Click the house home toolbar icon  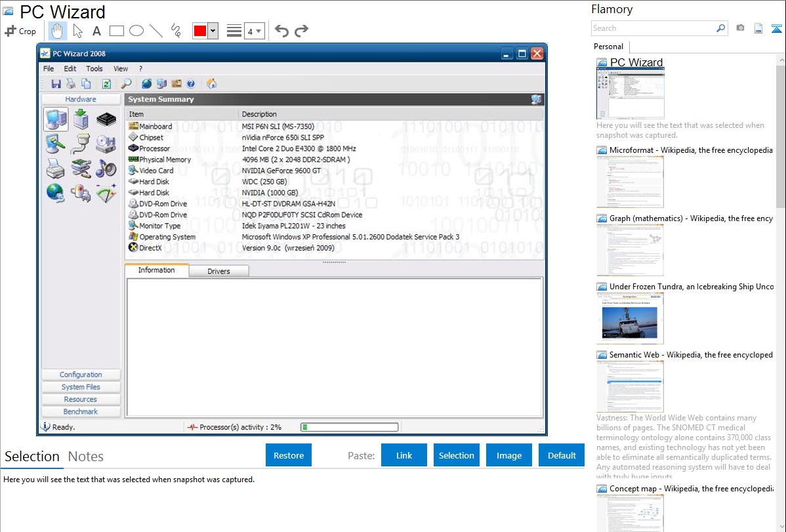point(211,84)
